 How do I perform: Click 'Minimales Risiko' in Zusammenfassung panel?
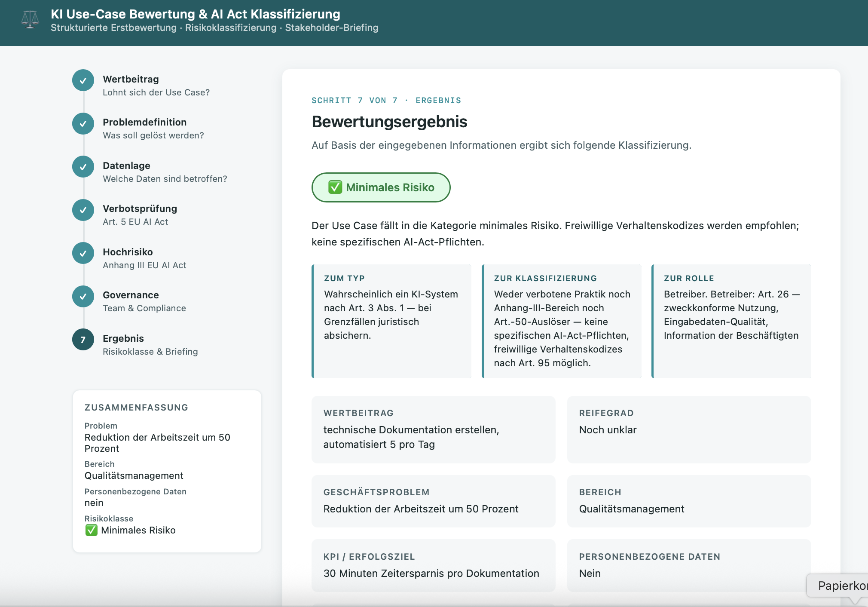pyautogui.click(x=138, y=530)
